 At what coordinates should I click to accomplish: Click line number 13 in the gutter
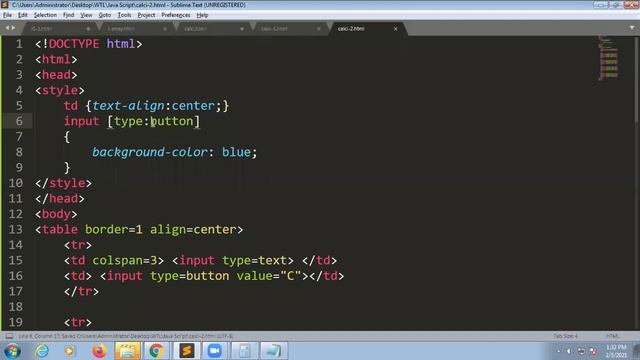point(16,229)
